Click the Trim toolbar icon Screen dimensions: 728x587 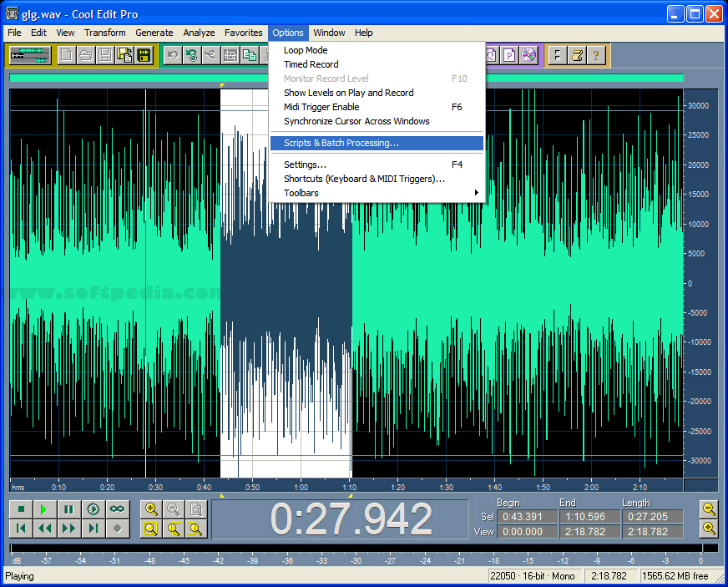pos(230,55)
